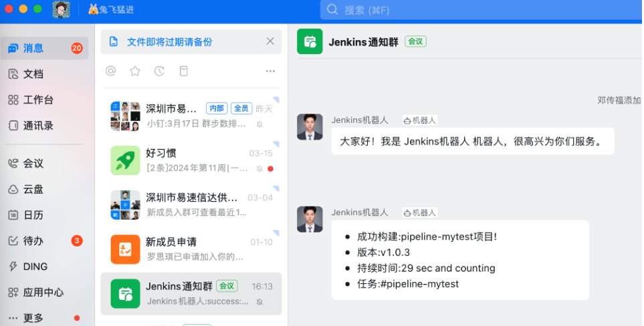
Task: Open the 深圳市易速信达供... group chat
Action: tap(191, 204)
